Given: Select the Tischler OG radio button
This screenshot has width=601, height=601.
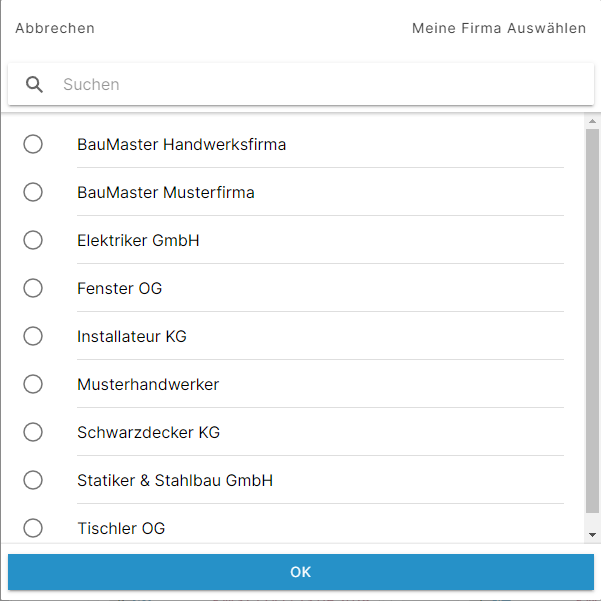Looking at the screenshot, I should 33,528.
